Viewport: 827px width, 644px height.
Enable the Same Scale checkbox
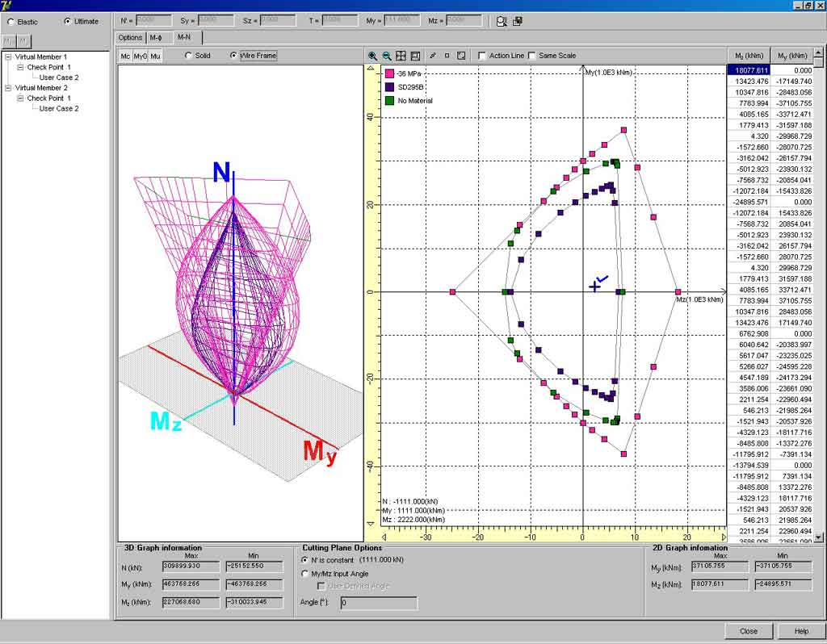pos(531,56)
